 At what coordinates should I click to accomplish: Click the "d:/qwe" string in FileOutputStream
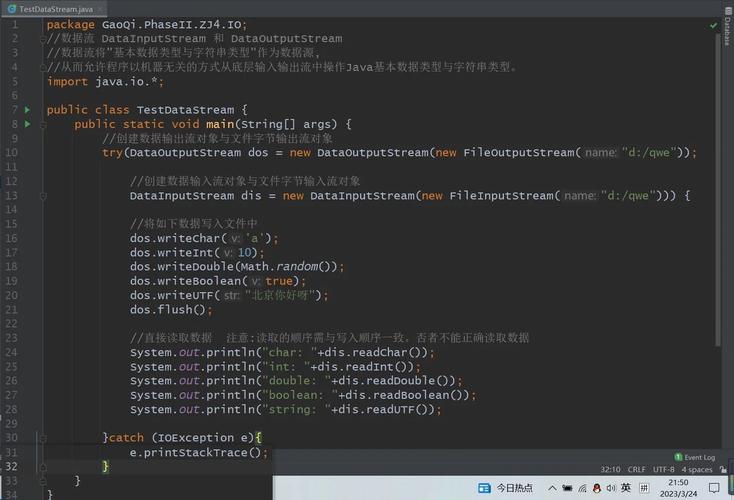tap(649, 153)
